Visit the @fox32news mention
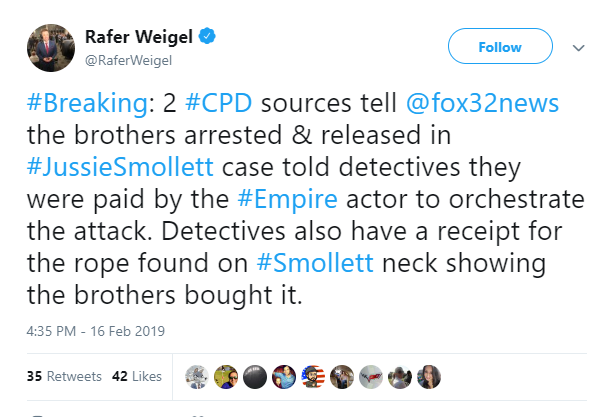Viewport: 610px width, 417px height. 482,103
